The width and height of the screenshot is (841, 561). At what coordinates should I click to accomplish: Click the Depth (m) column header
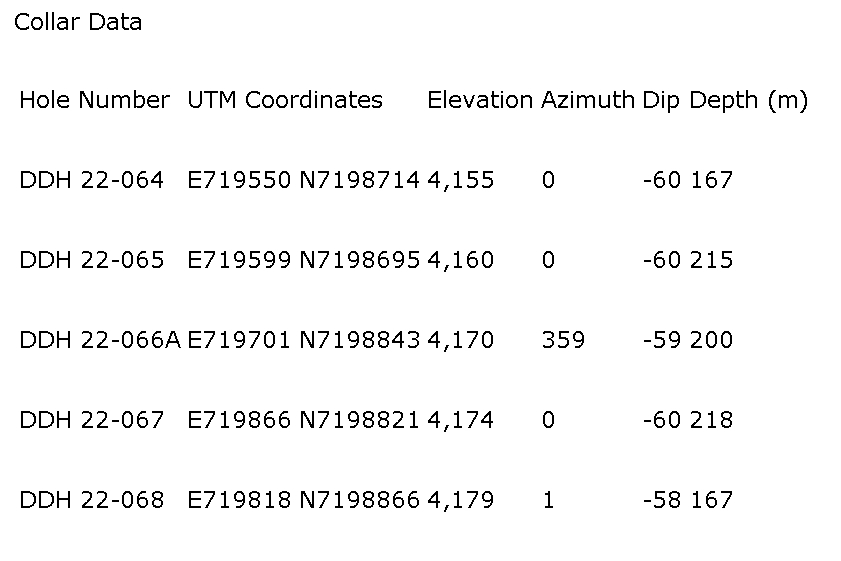point(749,100)
